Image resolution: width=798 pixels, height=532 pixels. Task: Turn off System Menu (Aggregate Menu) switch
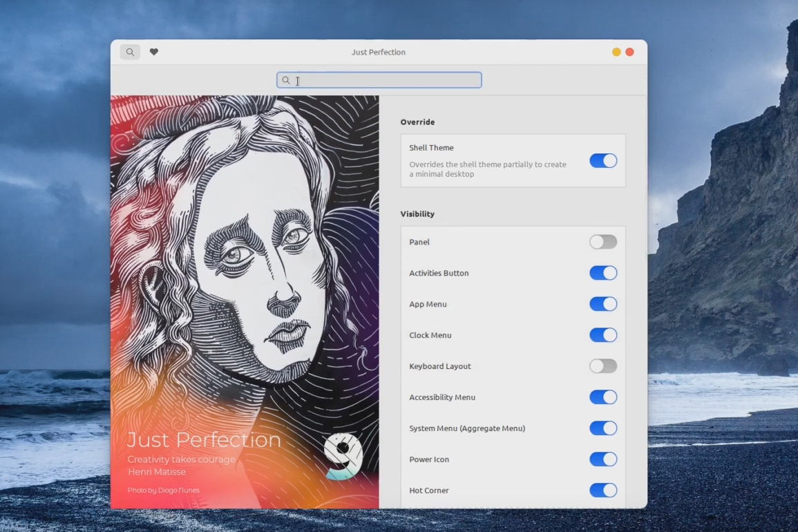pos(602,428)
